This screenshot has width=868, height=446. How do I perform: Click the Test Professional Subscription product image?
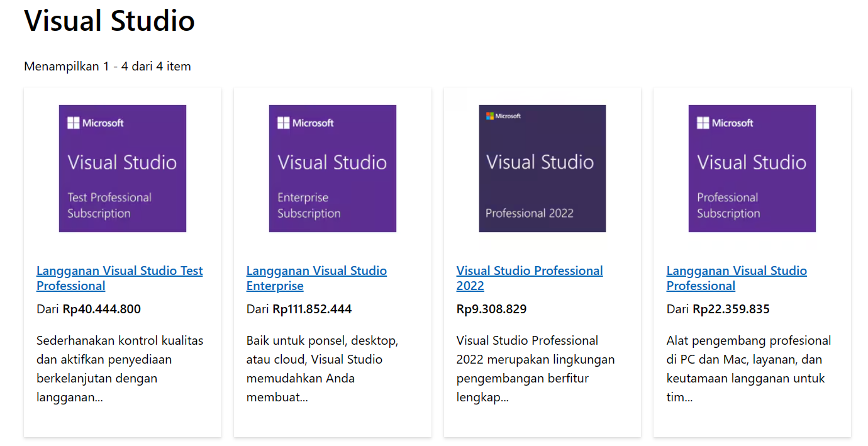tap(123, 169)
